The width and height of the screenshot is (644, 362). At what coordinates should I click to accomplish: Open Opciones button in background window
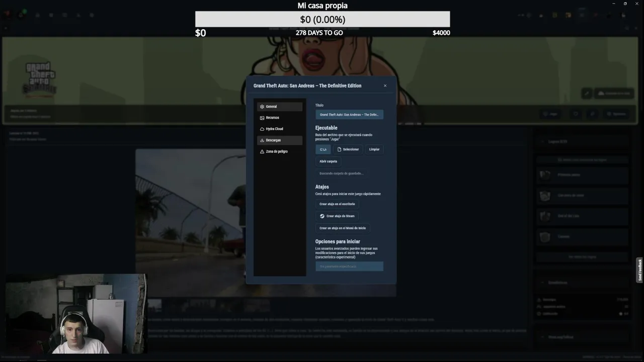point(616,114)
